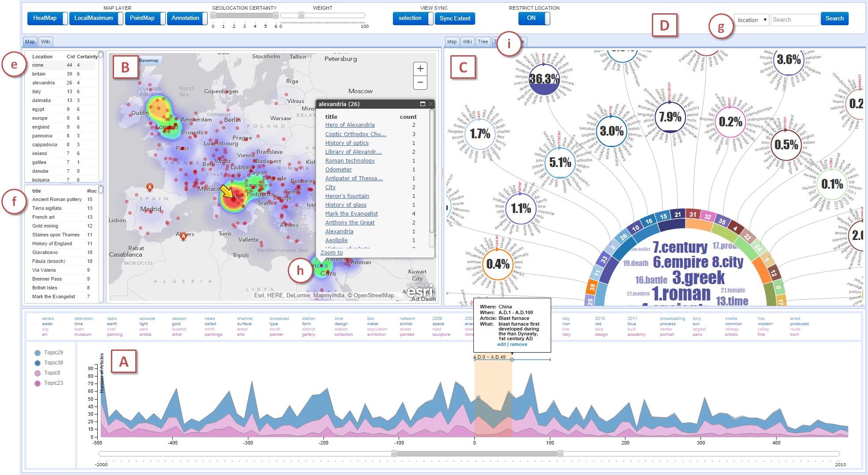Select the 36.3% topic bubble
868x475 pixels.
point(544,79)
